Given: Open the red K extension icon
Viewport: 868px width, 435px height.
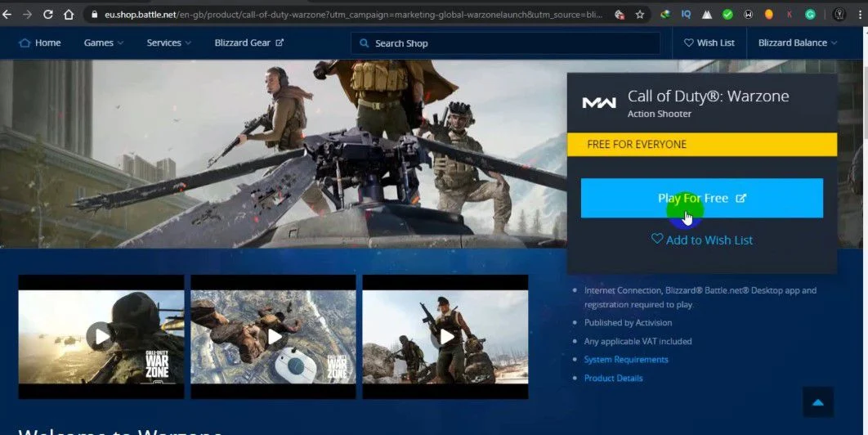Looking at the screenshot, I should click(790, 15).
